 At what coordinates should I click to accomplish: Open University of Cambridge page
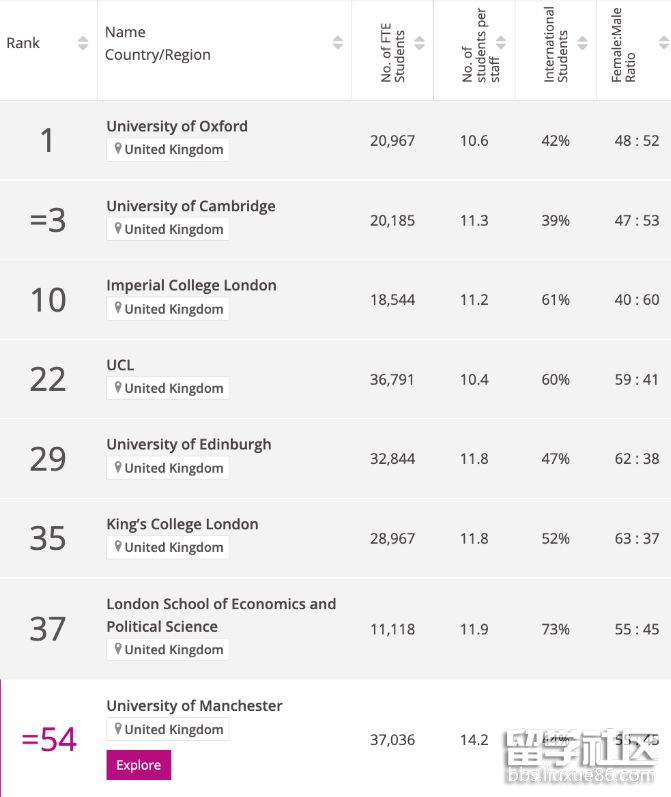191,206
